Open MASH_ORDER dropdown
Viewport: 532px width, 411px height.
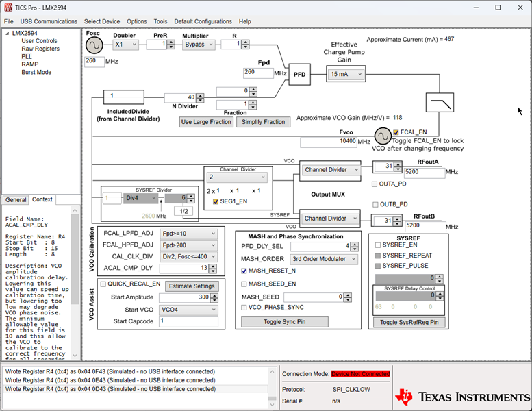point(324,259)
